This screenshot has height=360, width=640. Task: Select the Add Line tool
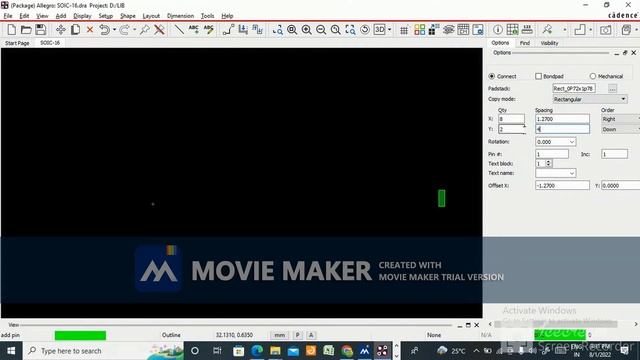coord(179,30)
